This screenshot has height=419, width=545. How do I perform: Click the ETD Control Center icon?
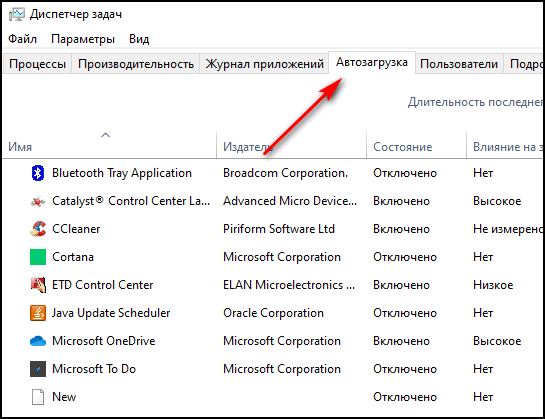38,285
